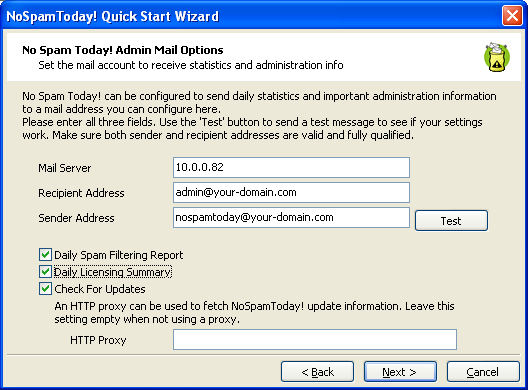The width and height of the screenshot is (528, 390).
Task: Click into the HTTP Proxy field
Action: 315,339
